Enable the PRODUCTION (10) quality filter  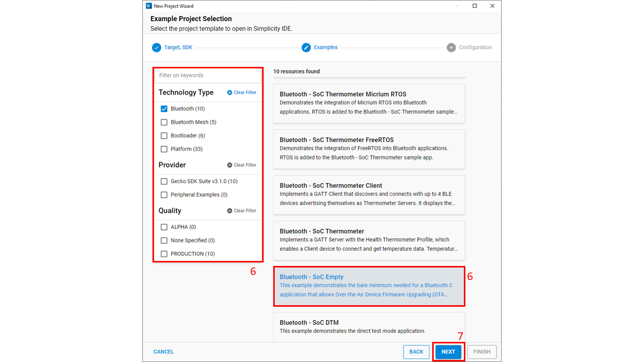click(164, 254)
